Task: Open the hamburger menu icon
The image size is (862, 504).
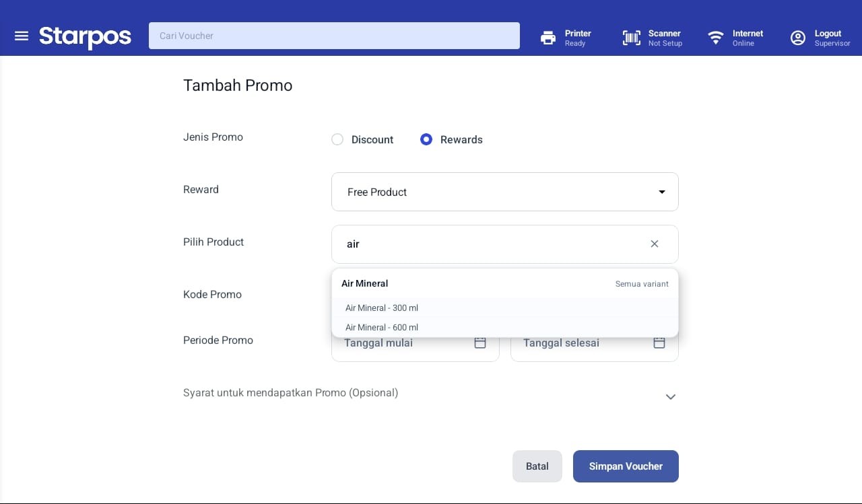Action: [22, 36]
